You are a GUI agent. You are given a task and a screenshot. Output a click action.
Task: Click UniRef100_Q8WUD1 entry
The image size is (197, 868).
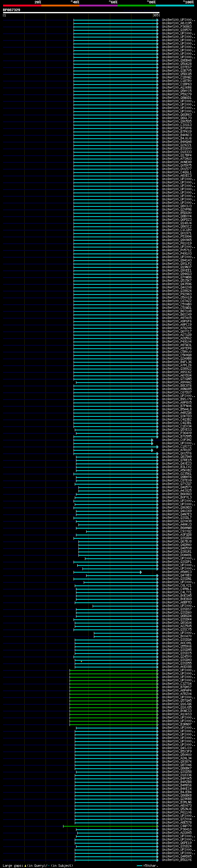(177, 98)
